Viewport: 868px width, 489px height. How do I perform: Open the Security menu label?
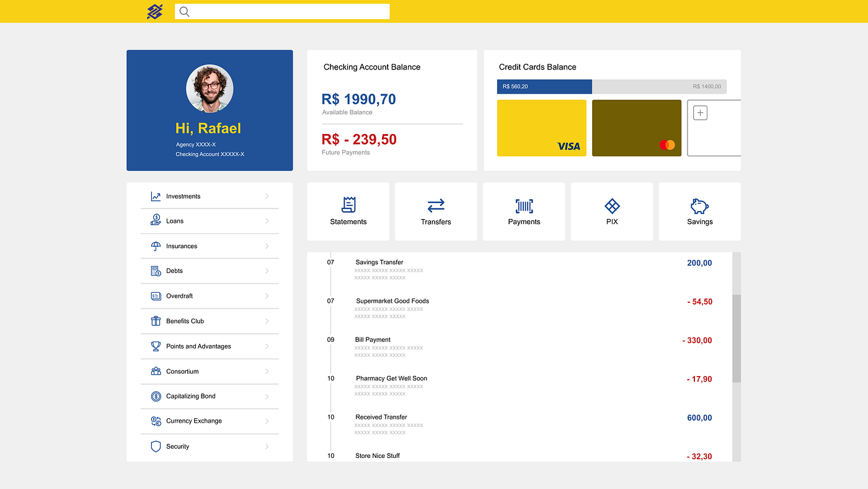pos(177,446)
